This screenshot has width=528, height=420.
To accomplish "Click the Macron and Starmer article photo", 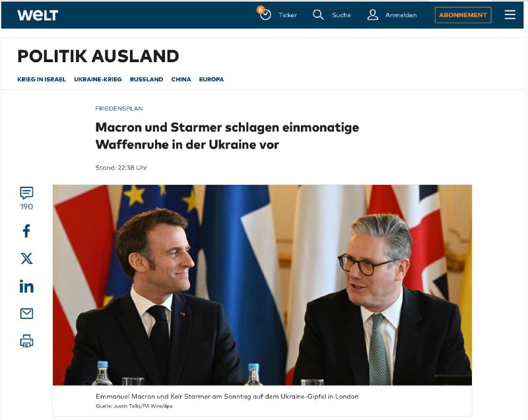I will coord(262,285).
